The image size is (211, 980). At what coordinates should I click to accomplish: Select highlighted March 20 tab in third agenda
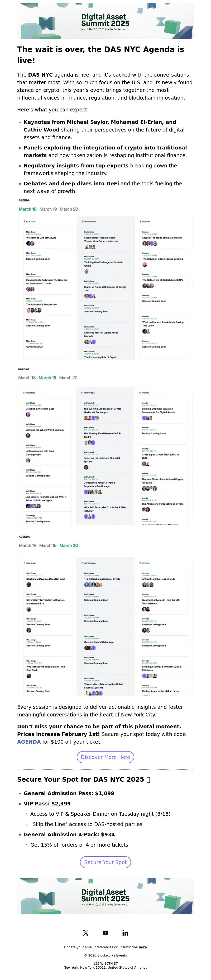click(x=68, y=545)
